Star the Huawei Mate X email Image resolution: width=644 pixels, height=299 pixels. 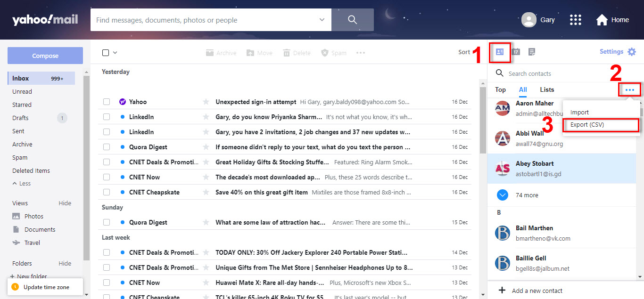[x=206, y=283]
